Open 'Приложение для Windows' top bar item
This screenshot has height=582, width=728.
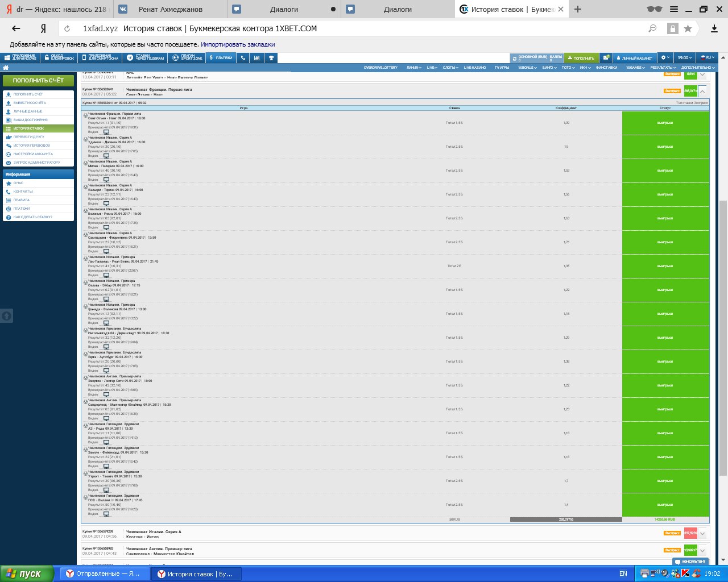(x=20, y=58)
